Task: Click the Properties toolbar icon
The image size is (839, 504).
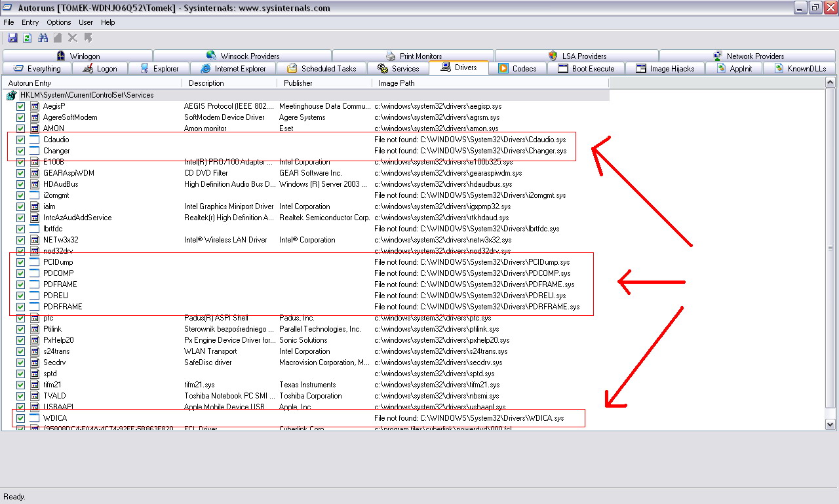Action: pyautogui.click(x=58, y=38)
